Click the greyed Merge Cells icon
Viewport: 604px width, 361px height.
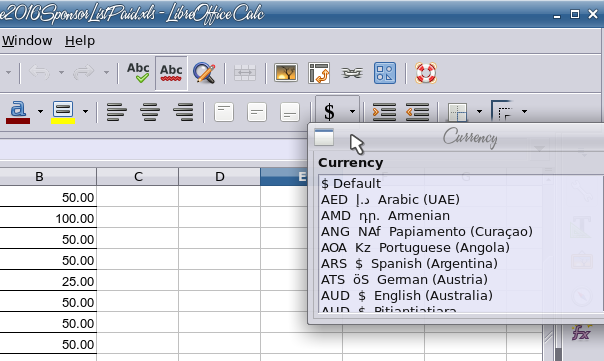click(x=245, y=72)
